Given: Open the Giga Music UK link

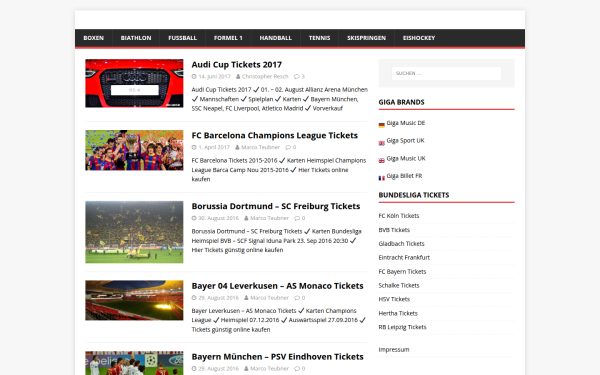Looking at the screenshot, I should [x=406, y=158].
